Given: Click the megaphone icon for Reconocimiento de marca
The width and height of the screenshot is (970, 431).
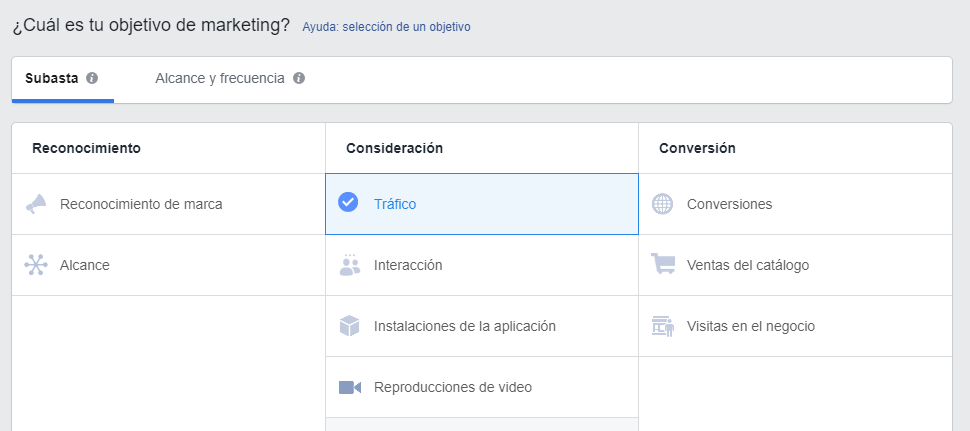Looking at the screenshot, I should [36, 204].
